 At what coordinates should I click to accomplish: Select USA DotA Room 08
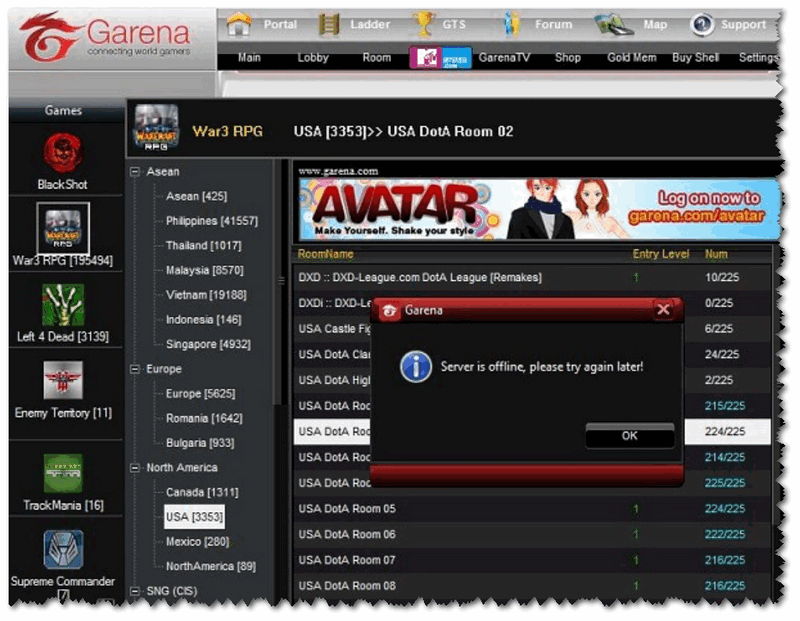(532, 586)
